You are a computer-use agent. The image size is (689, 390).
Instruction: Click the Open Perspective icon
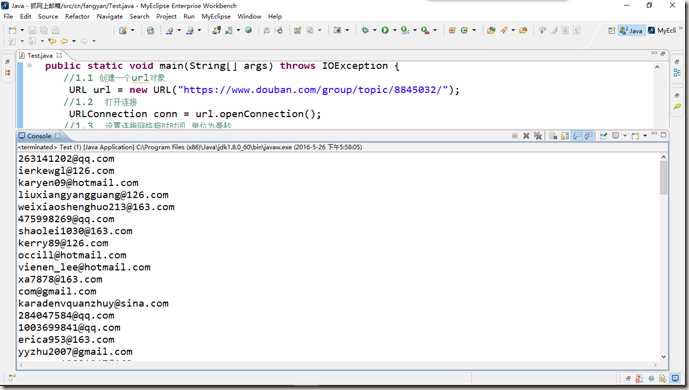611,30
